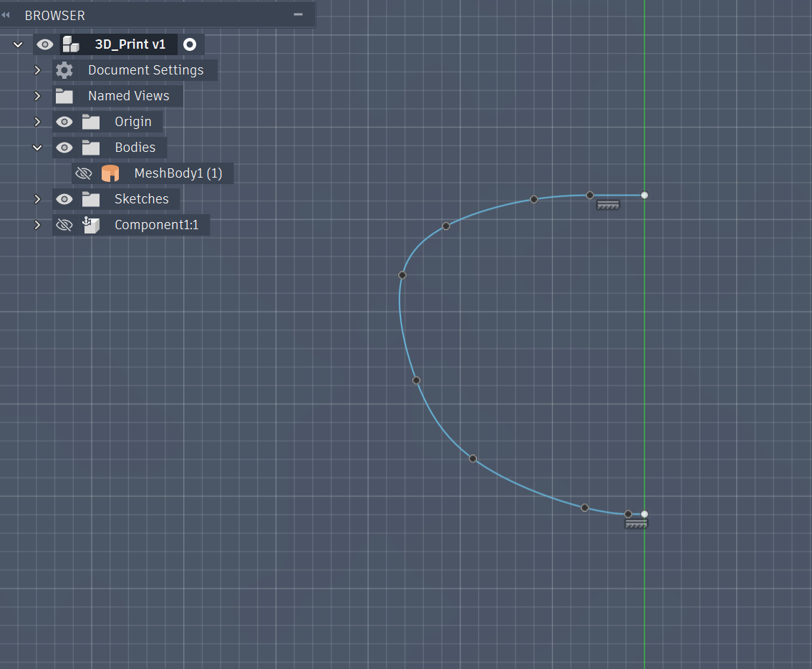Click the constraint glyph near top spline end
This screenshot has width=812, height=669.
(608, 205)
